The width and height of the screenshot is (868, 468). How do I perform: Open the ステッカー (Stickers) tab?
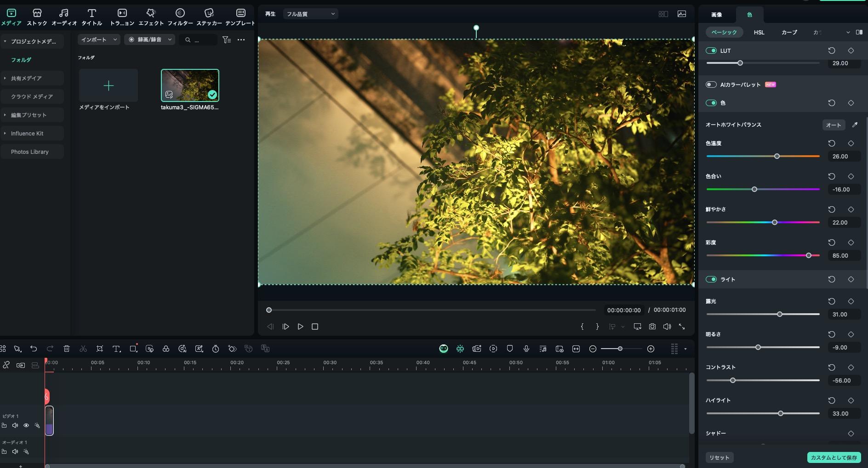[209, 17]
